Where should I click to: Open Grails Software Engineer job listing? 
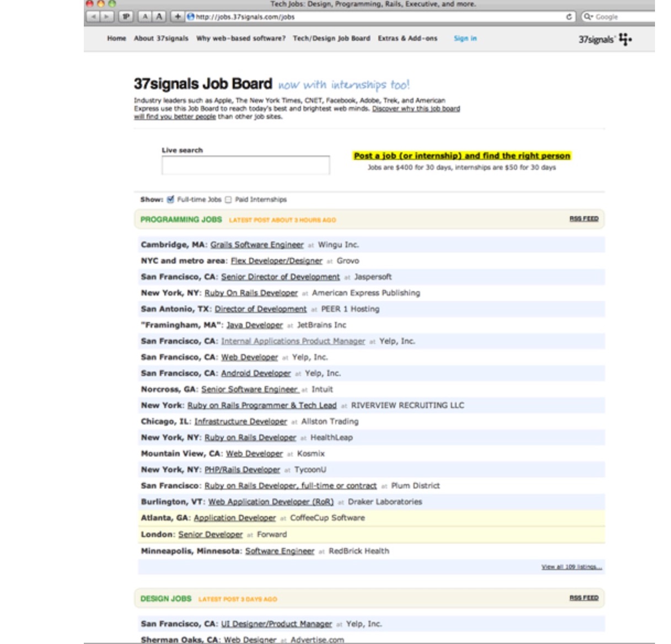(x=257, y=245)
